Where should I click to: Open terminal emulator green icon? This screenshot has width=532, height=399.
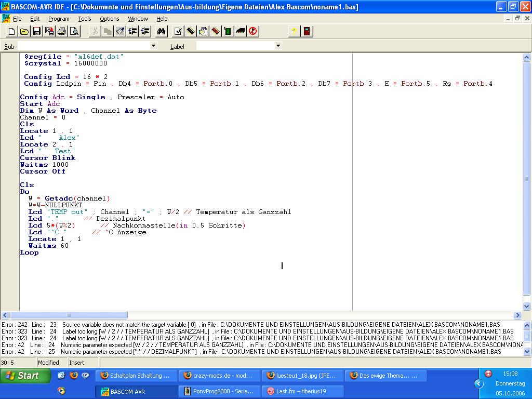pyautogui.click(x=228, y=32)
